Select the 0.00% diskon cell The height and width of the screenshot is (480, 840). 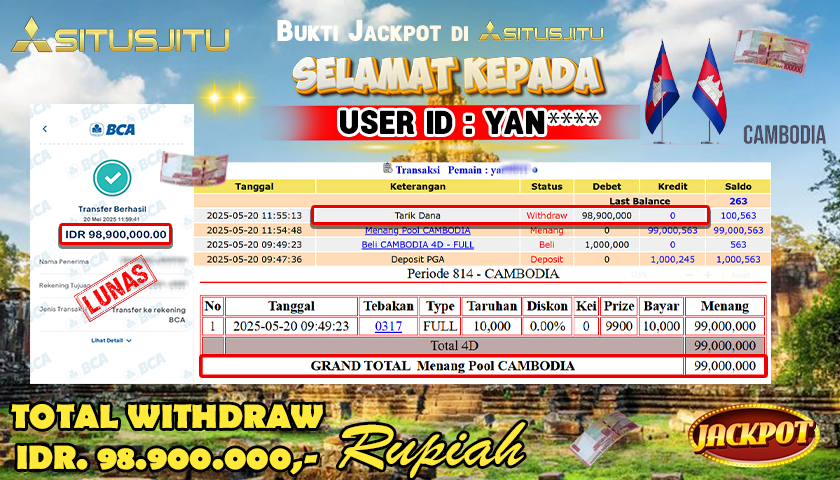546,326
